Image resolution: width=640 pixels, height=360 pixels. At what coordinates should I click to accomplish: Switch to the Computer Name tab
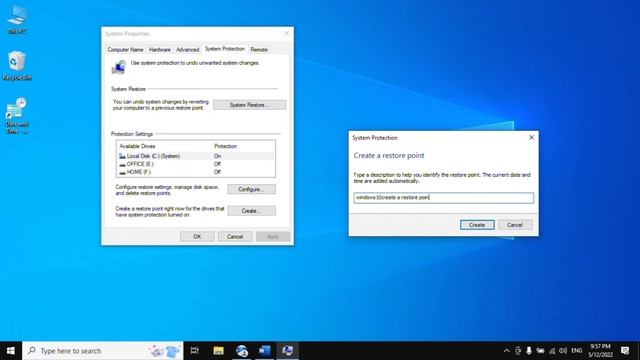125,49
